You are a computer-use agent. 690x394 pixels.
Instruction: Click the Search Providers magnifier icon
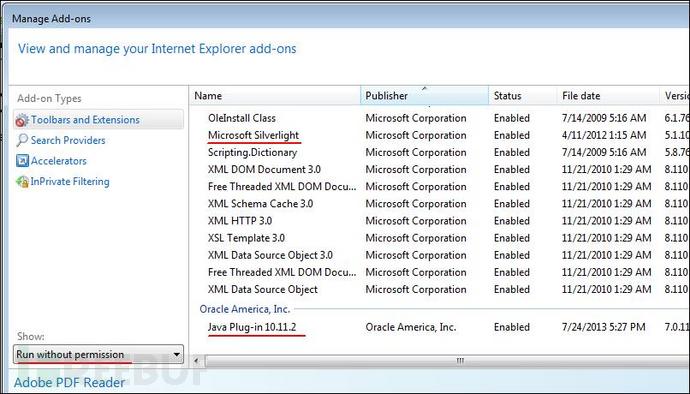[x=22, y=140]
